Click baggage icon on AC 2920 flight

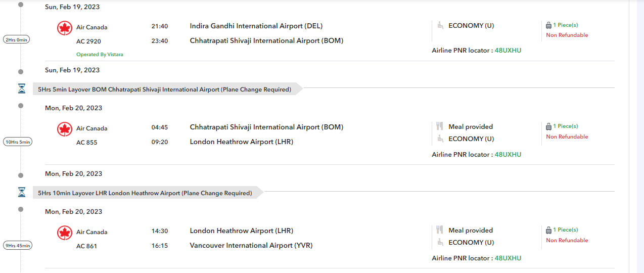(x=548, y=25)
